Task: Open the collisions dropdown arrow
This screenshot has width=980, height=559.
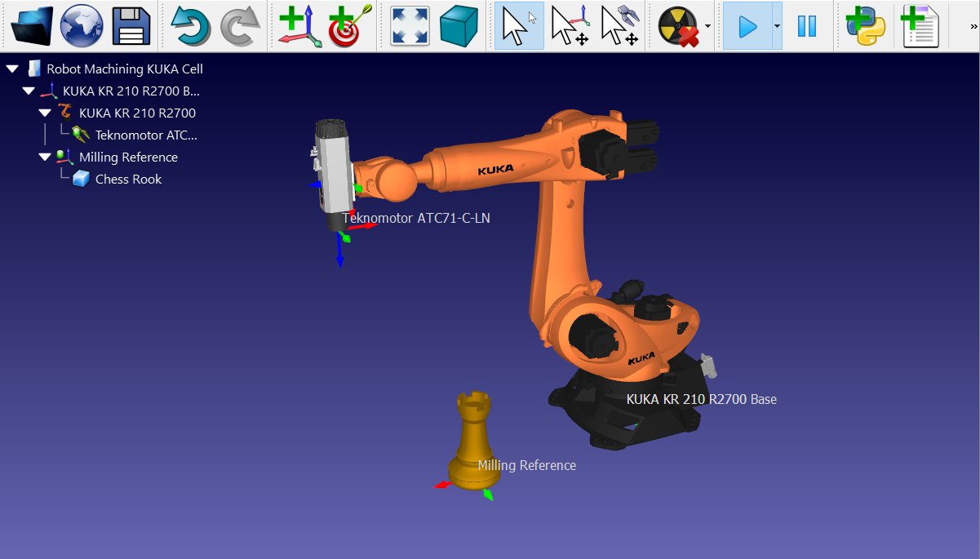Action: click(707, 26)
